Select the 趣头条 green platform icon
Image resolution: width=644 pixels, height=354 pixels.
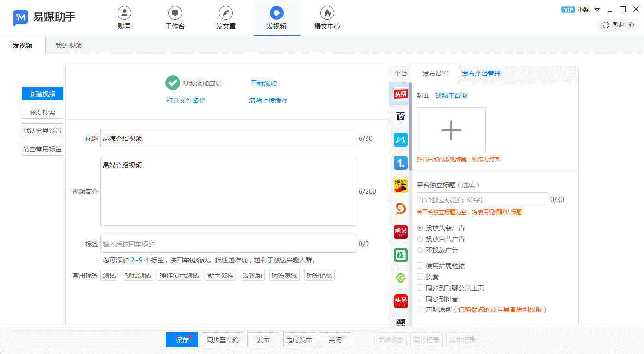[401, 255]
